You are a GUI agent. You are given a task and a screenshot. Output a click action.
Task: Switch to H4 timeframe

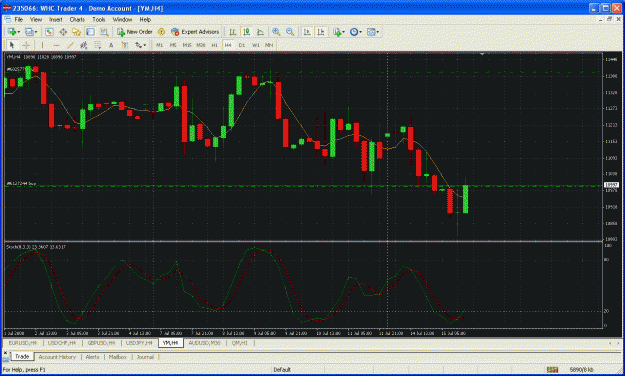click(x=228, y=45)
